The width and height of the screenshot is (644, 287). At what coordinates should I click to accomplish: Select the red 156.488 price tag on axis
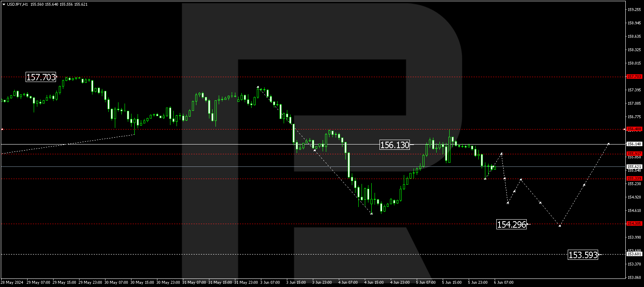tap(634, 129)
